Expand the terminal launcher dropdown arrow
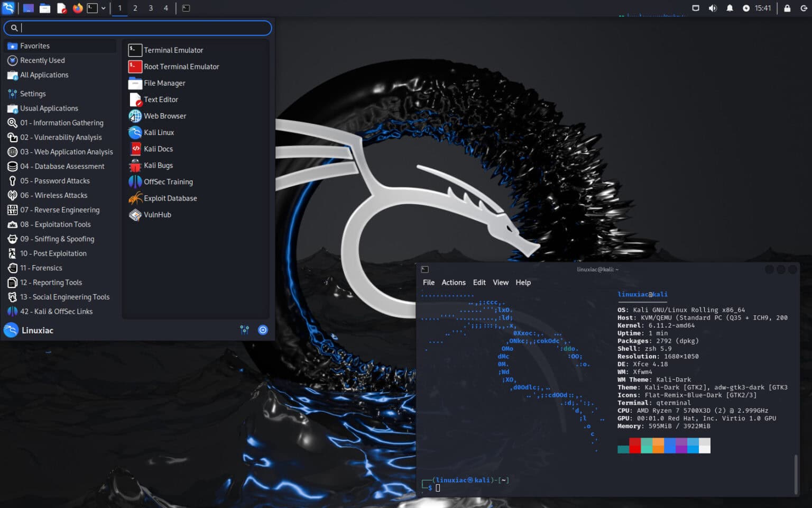 point(103,8)
